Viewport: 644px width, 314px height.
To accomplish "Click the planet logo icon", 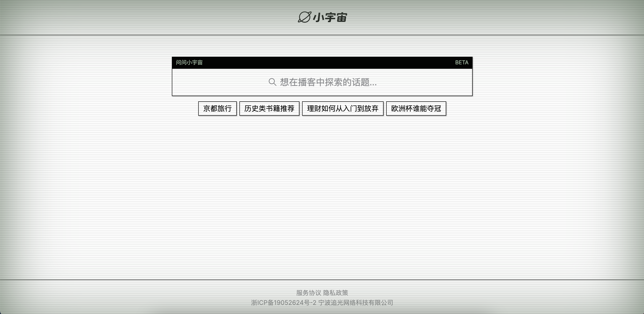I will pyautogui.click(x=304, y=17).
